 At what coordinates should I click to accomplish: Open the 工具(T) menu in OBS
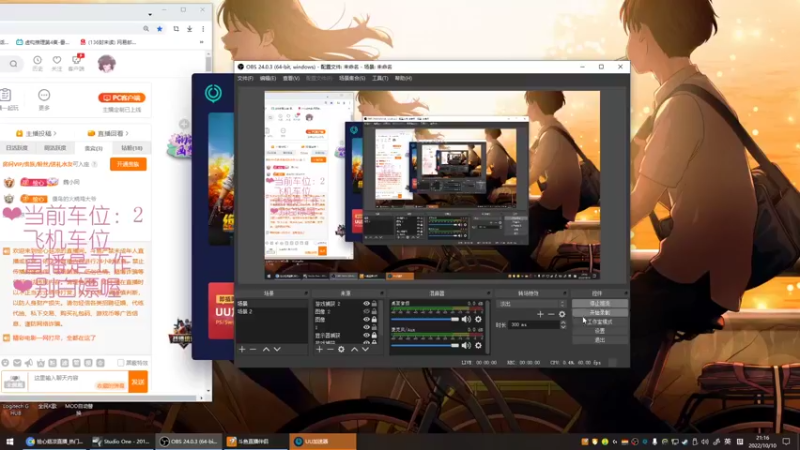pos(380,79)
